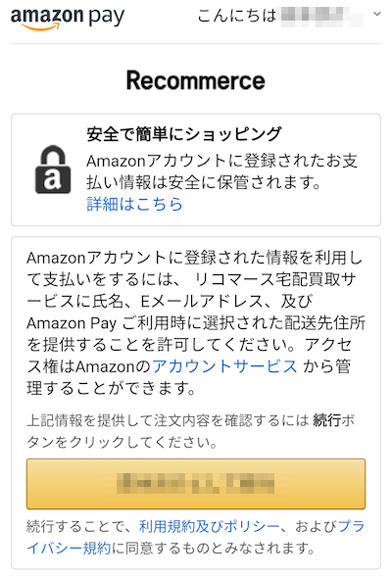Click the payment info safely stored description
The width and height of the screenshot is (392, 578).
(222, 171)
